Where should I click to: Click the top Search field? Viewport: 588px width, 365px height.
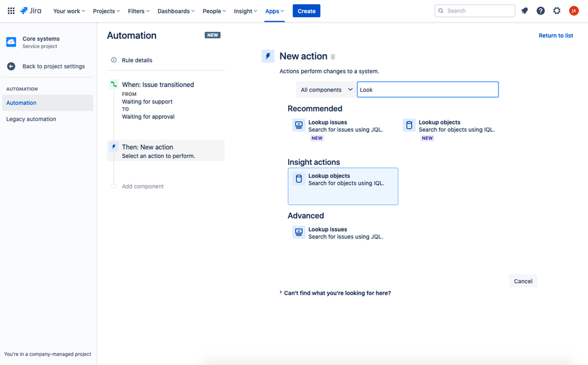[475, 11]
